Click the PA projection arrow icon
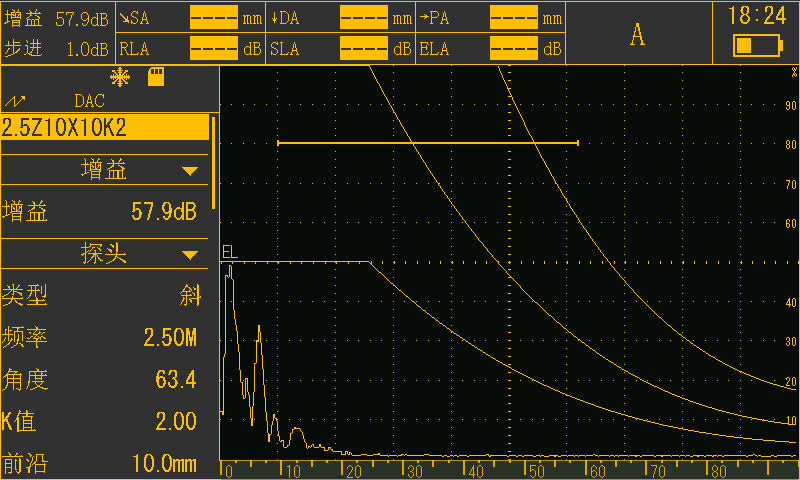Image resolution: width=800 pixels, height=480 pixels. tap(424, 17)
